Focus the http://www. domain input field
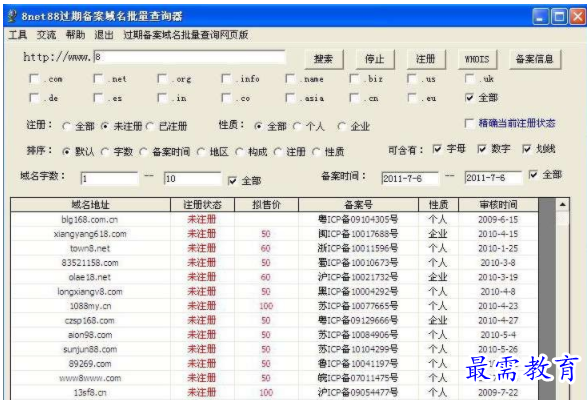This screenshot has width=587, height=400. 189,57
